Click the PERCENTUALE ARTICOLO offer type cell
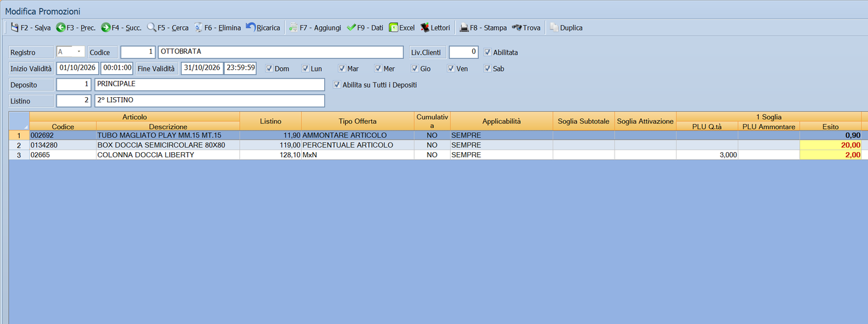 click(357, 145)
